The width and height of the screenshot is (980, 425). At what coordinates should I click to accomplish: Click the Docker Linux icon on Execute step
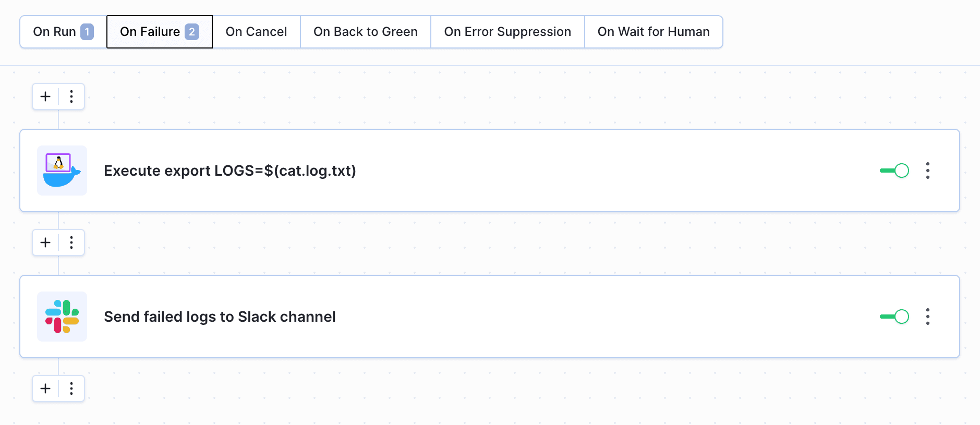coord(62,171)
